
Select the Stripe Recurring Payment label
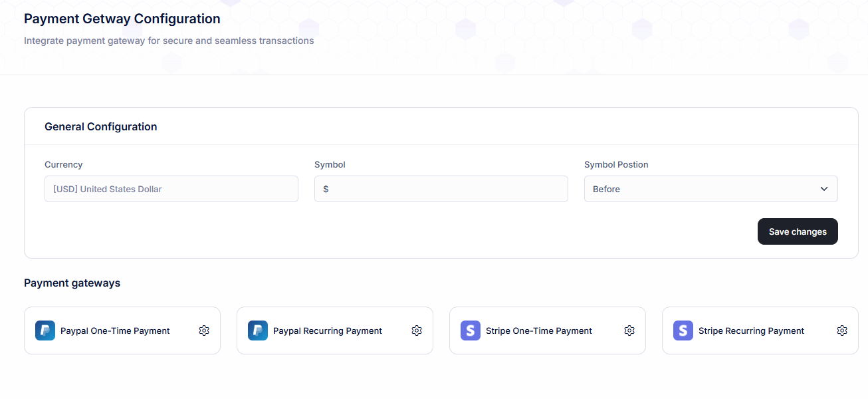[751, 331]
